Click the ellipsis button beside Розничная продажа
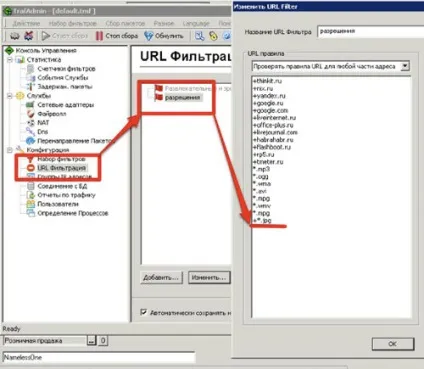424x369 pixels. [x=91, y=341]
